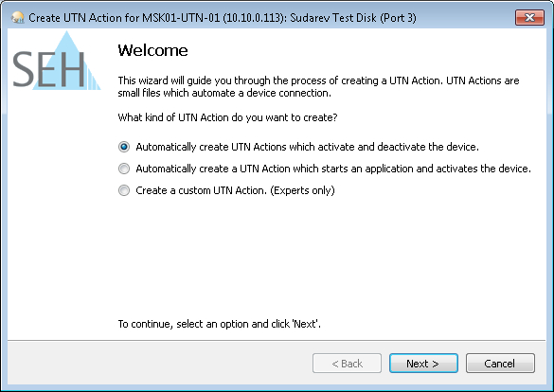Click the greyed-out Back button

click(347, 363)
